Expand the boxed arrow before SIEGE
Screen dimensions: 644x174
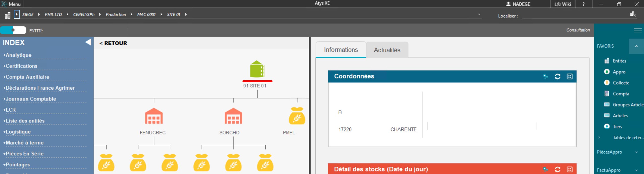pos(17,14)
